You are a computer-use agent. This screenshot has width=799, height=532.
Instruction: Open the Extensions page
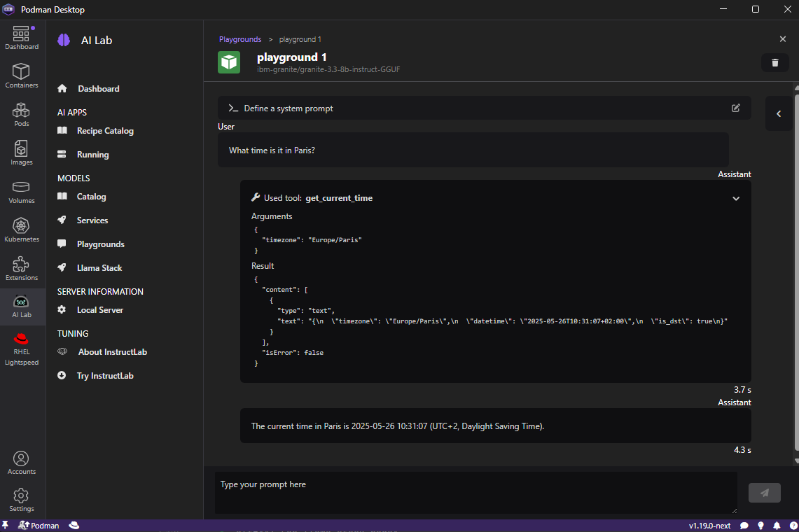coord(21,269)
